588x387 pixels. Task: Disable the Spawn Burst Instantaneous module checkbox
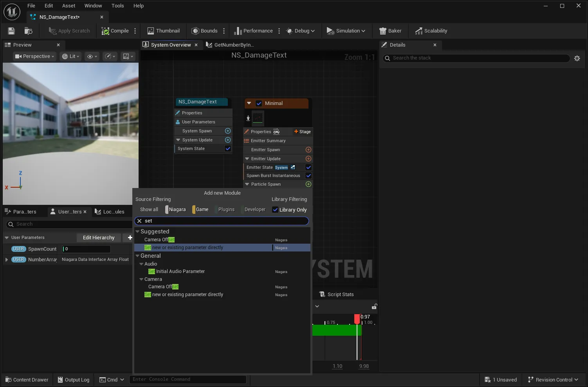click(x=308, y=175)
